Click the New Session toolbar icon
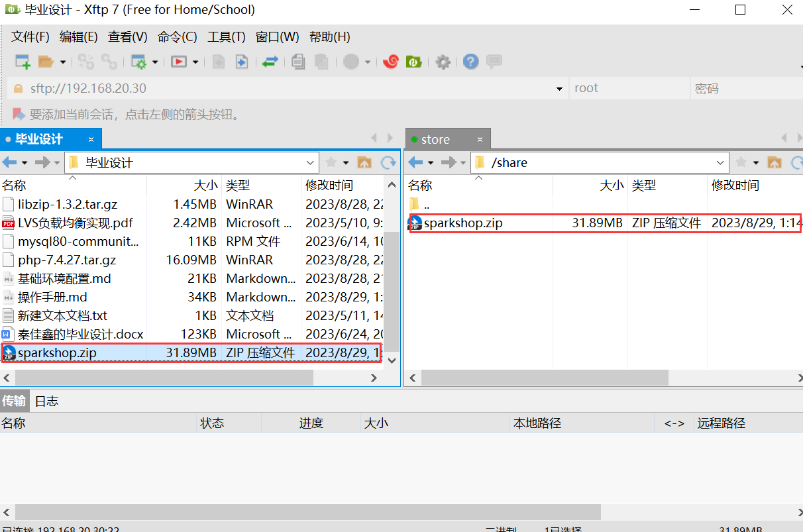This screenshot has width=803, height=532. tap(23, 62)
